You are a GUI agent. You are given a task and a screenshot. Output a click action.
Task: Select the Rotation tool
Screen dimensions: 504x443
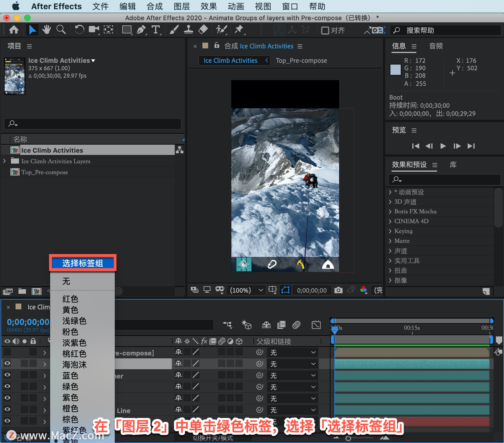click(x=79, y=30)
